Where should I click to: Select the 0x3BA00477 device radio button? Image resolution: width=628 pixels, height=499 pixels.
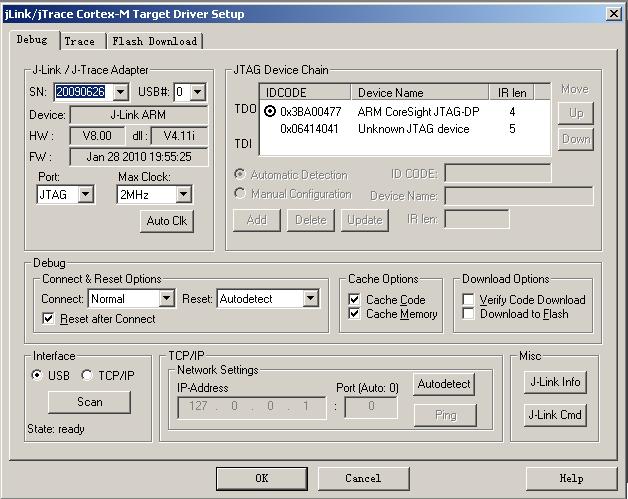(270, 111)
